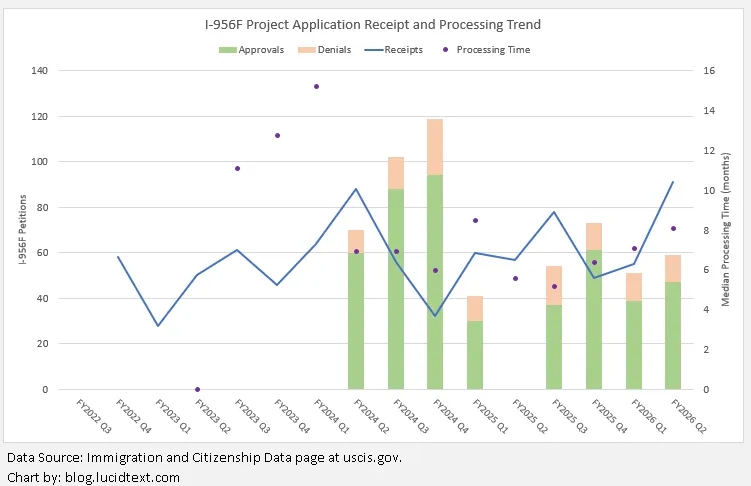The image size is (751, 486).
Task: Click the 'FY2026 Q2' axis label
Action: click(x=689, y=416)
